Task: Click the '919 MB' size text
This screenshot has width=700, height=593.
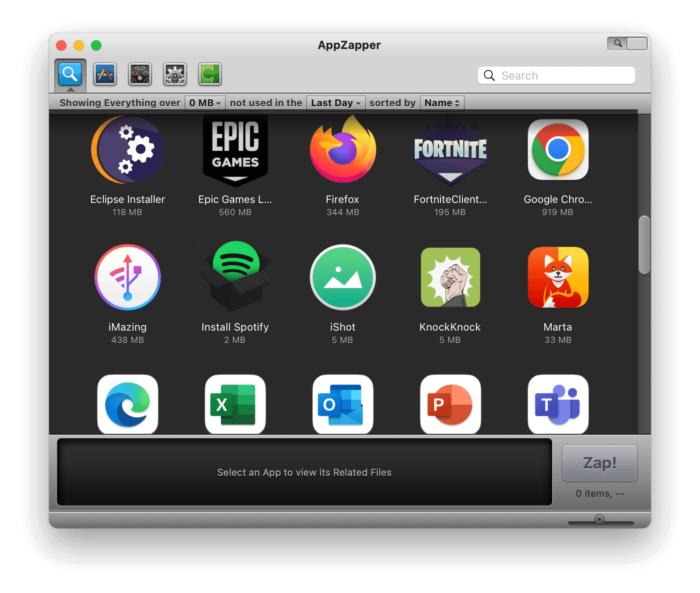Action: coord(558,212)
